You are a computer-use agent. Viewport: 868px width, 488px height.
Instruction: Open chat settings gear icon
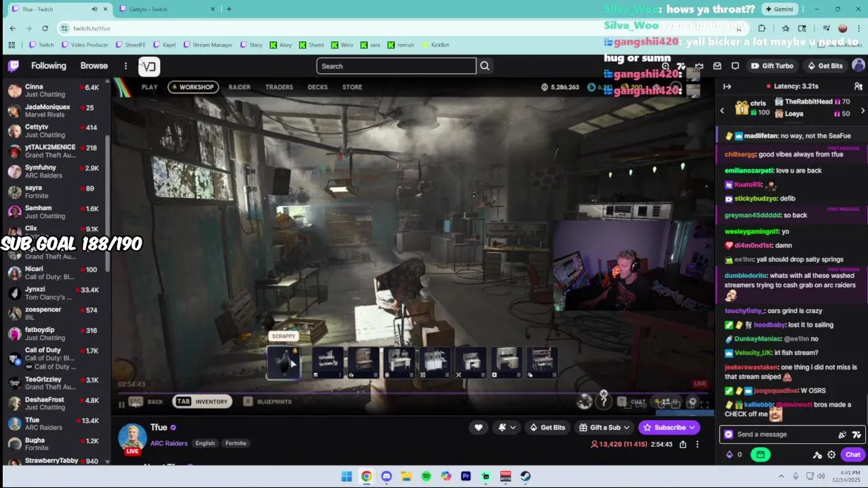click(831, 455)
